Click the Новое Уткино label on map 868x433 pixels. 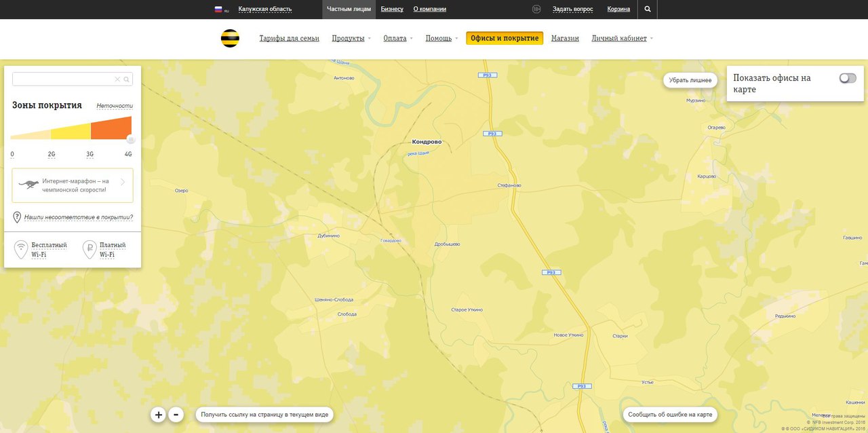[568, 335]
